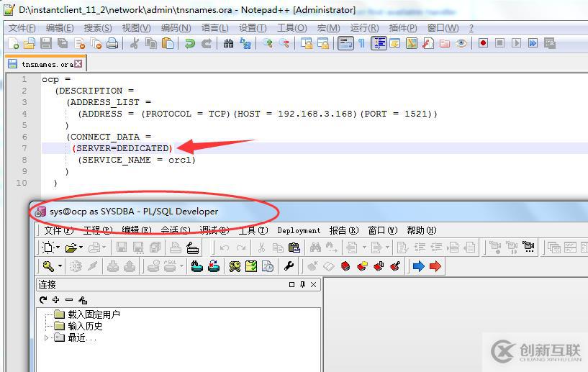Click Redo arrow in Notepad++ toolbar
588x372 pixels.
pyautogui.click(x=207, y=43)
